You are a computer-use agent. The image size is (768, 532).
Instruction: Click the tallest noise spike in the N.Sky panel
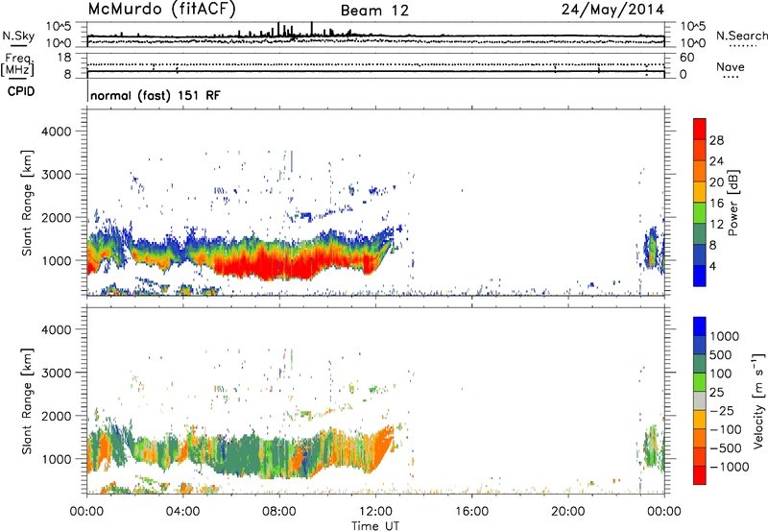312,29
